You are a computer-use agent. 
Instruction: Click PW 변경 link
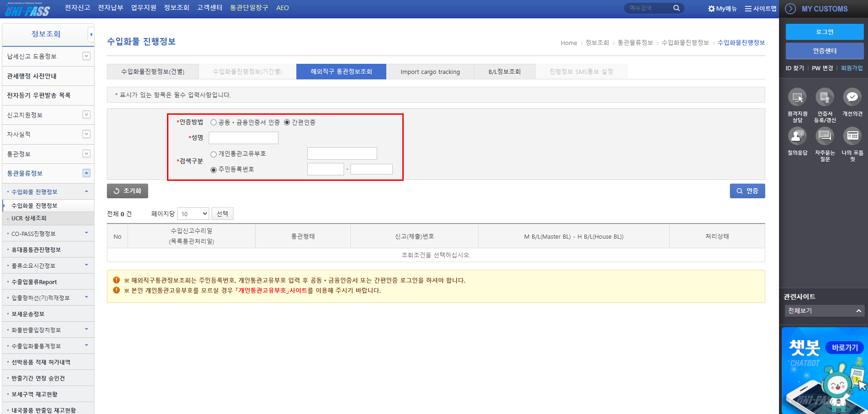pyautogui.click(x=822, y=68)
